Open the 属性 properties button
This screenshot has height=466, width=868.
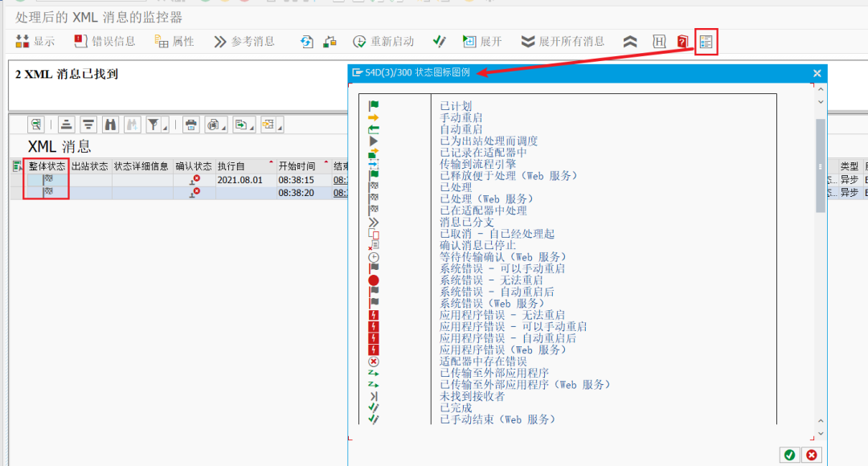click(174, 42)
